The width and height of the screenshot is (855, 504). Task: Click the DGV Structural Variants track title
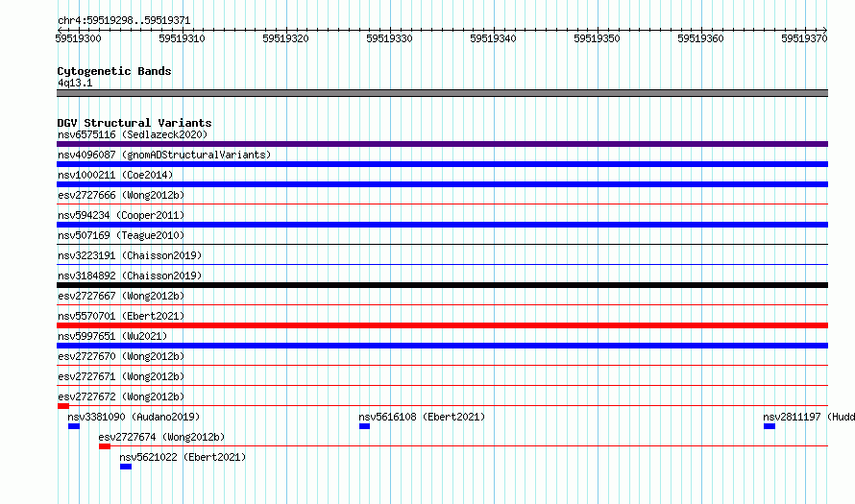[134, 123]
